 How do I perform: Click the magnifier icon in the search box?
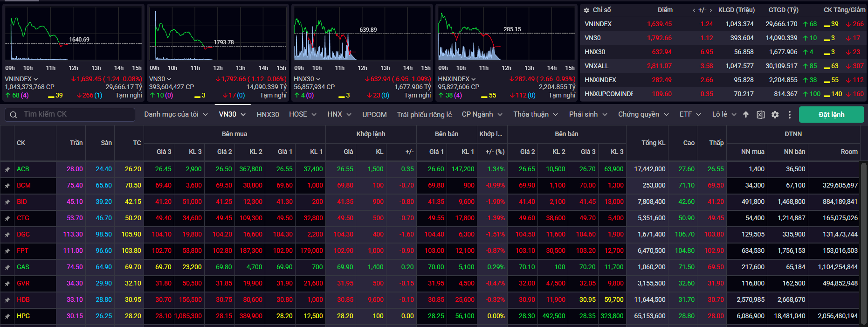[14, 115]
